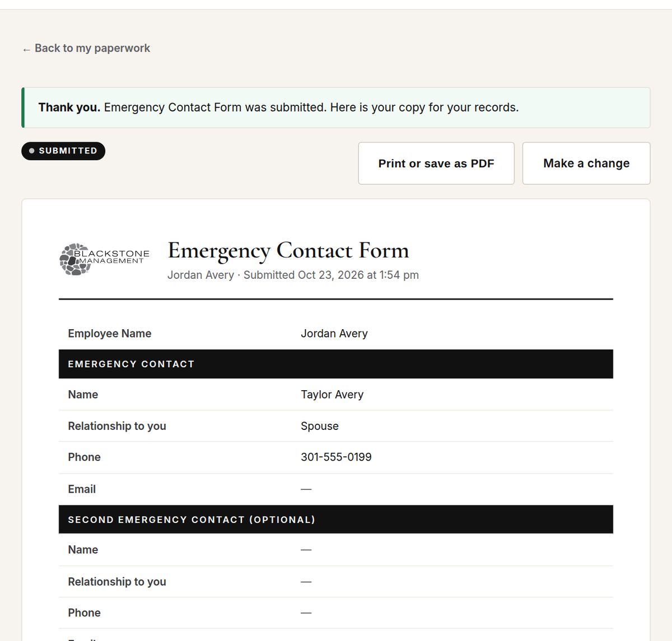672x641 pixels.
Task: Click the second contact Name row
Action: click(336, 550)
